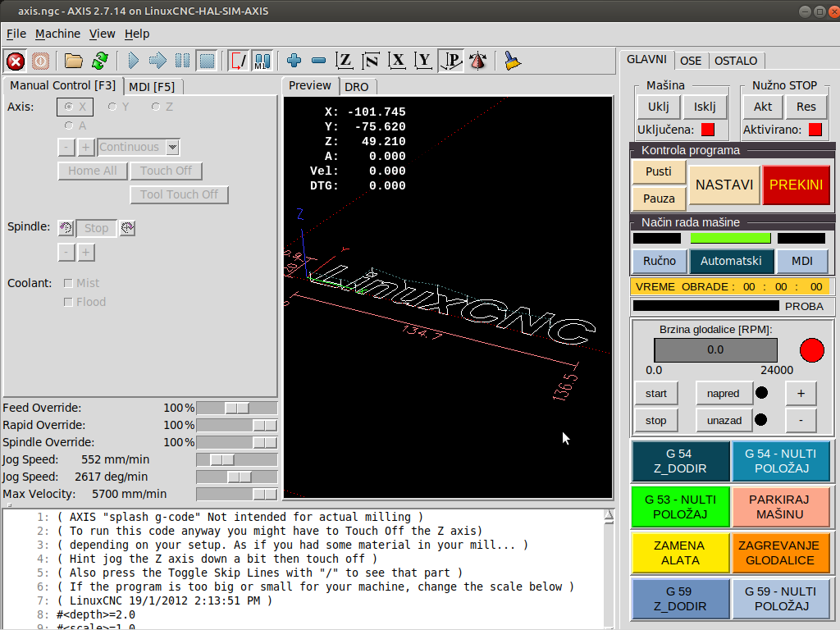Click the Pusti program button
The image size is (840, 630).
(x=659, y=171)
